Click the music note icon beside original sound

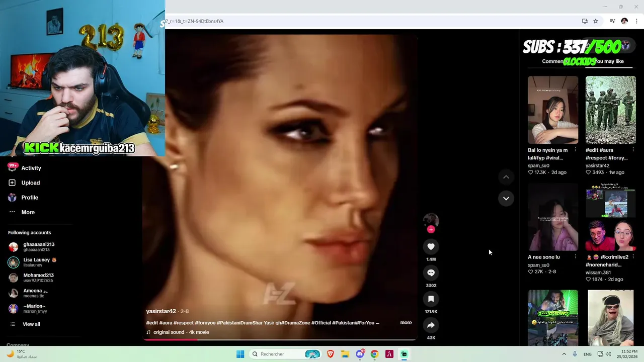click(x=148, y=332)
